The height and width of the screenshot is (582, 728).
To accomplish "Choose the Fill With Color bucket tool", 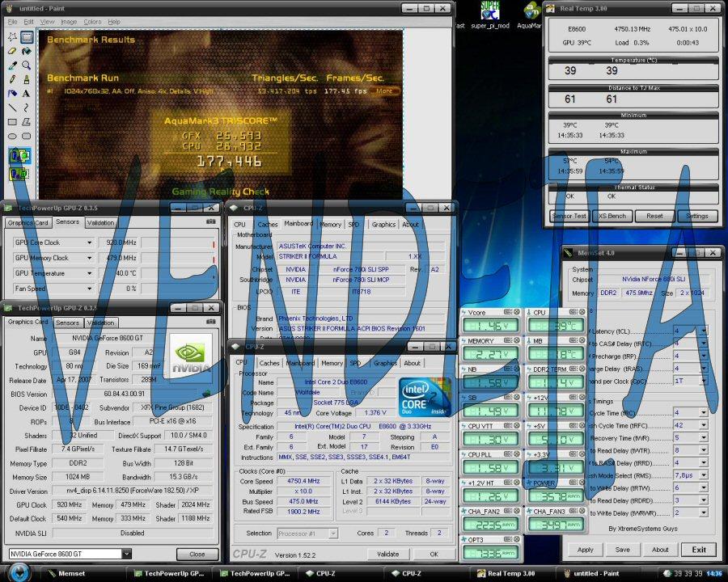I will (27, 51).
